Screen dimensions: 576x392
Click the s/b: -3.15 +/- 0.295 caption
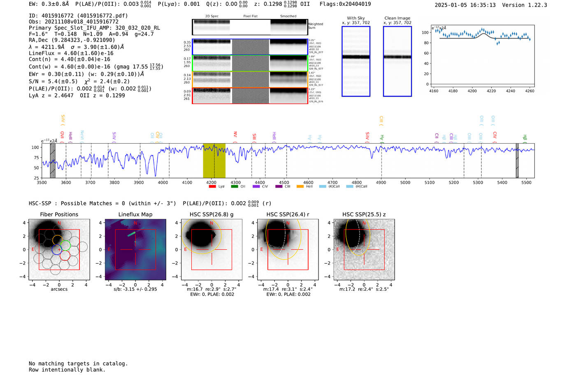135,289
